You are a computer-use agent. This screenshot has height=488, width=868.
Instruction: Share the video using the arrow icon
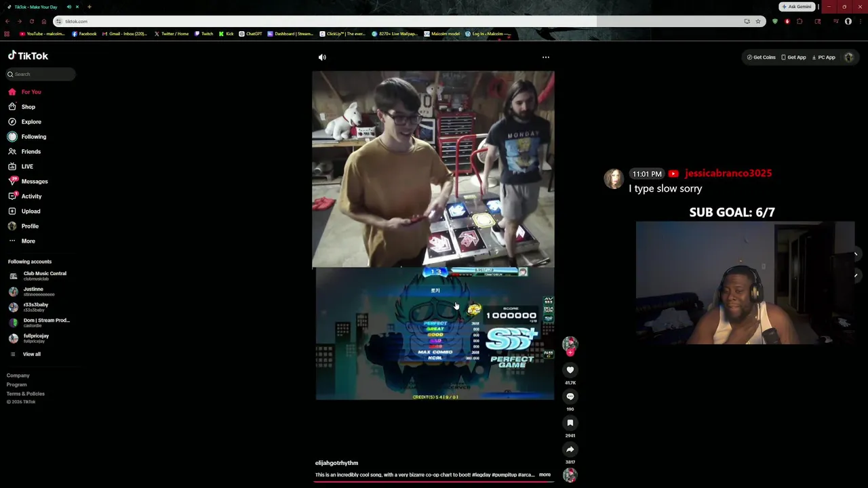point(570,449)
